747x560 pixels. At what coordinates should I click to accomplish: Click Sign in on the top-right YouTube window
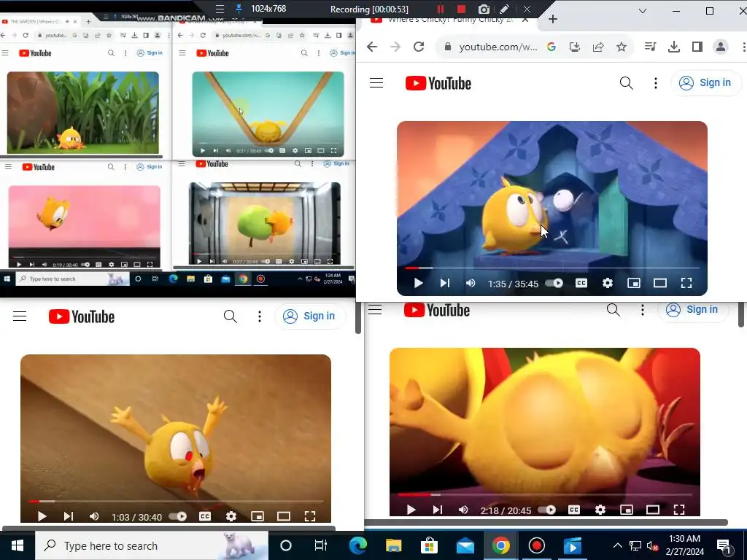tap(706, 83)
